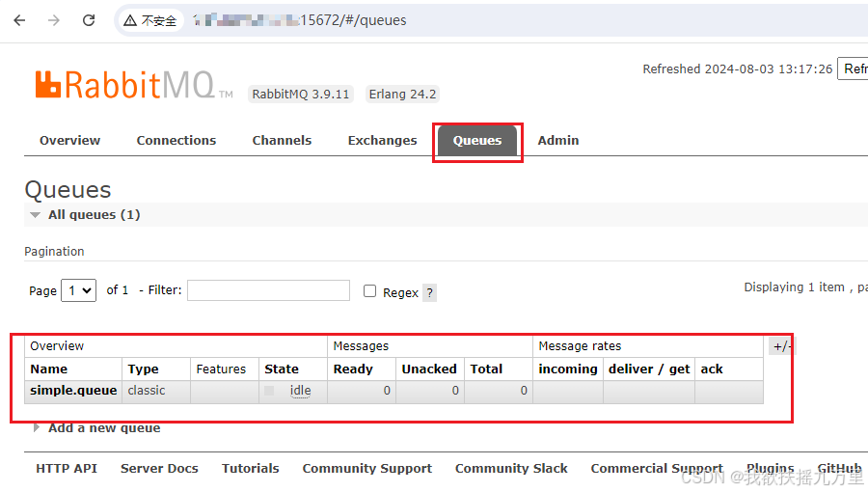Sort by the ack column header

point(712,369)
